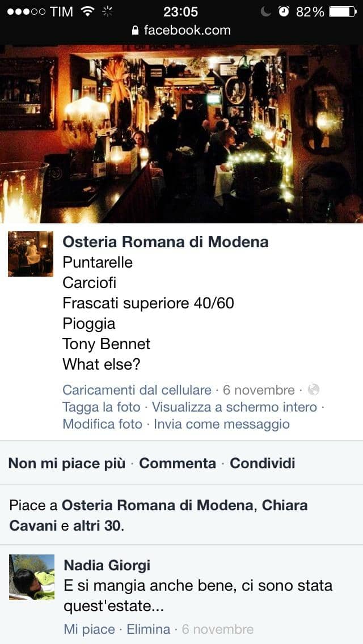Like Nadia Giorgi's comment with Mi piace
Screen dimensions: 363x644
[89, 629]
